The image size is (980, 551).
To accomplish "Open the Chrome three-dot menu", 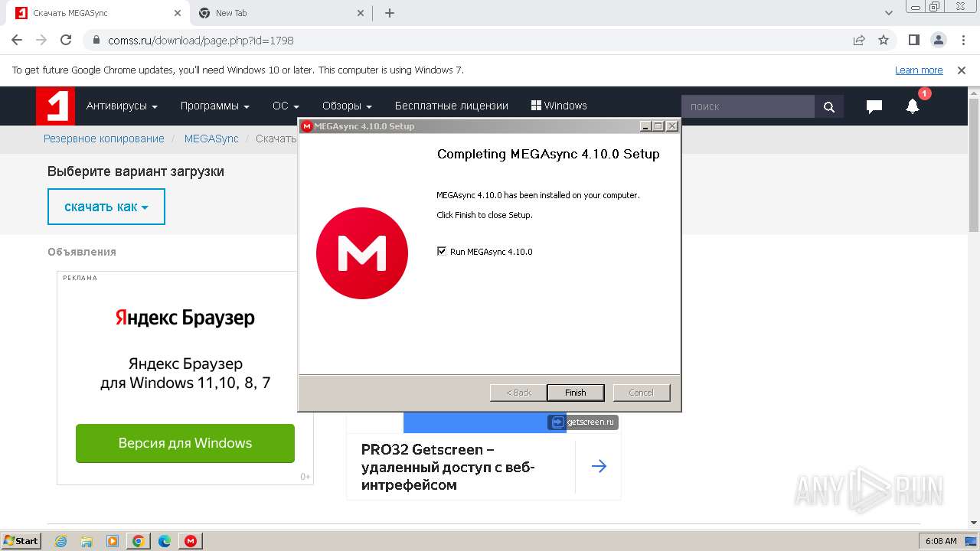I will pyautogui.click(x=962, y=40).
